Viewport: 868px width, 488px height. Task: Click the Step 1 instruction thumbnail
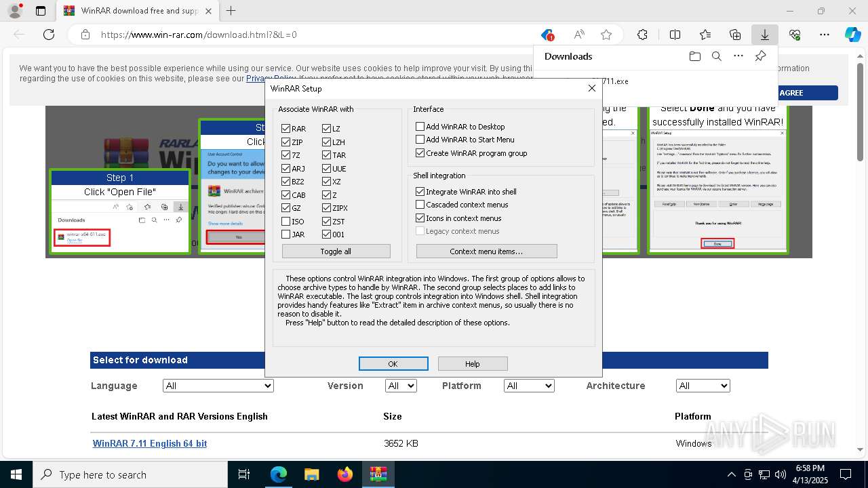tap(120, 211)
